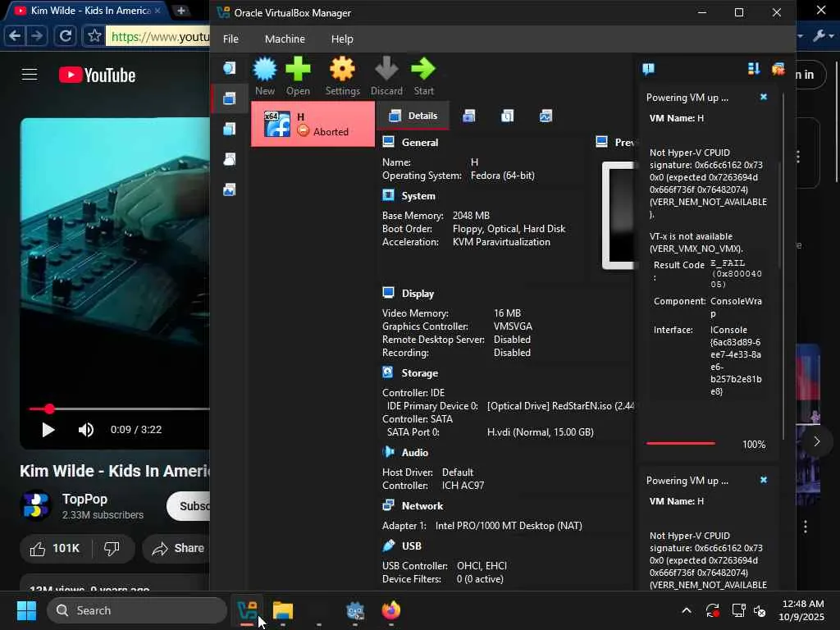Image resolution: width=840 pixels, height=630 pixels.
Task: Select the aborted VM named H
Action: coord(313,125)
